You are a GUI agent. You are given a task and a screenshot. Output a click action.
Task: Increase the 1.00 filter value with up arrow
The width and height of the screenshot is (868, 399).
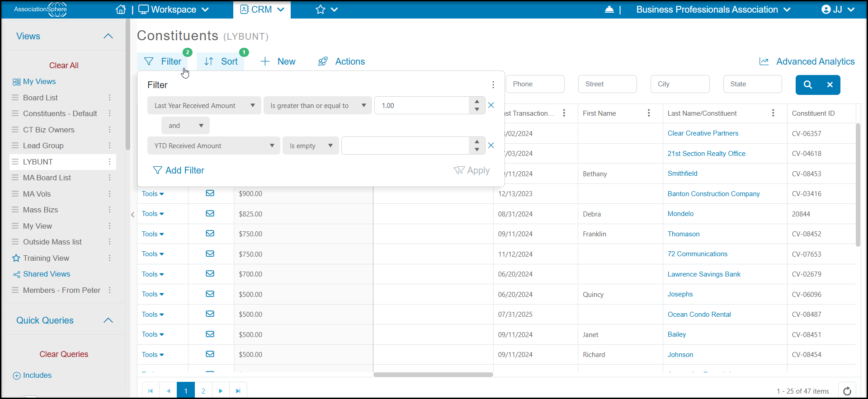point(477,101)
